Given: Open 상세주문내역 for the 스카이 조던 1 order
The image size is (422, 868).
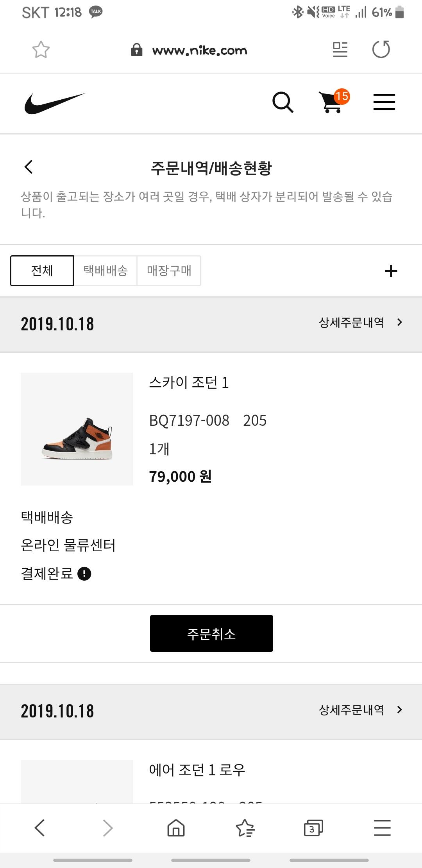Looking at the screenshot, I should pyautogui.click(x=360, y=323).
